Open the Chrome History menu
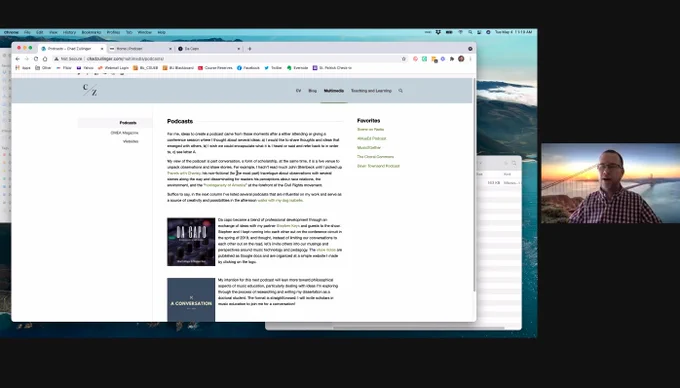 (69, 33)
